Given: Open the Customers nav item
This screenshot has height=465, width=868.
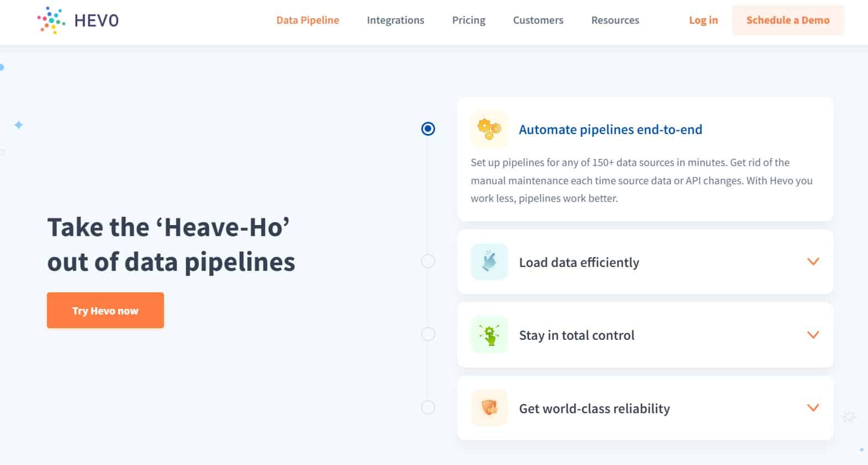Looking at the screenshot, I should coord(538,20).
